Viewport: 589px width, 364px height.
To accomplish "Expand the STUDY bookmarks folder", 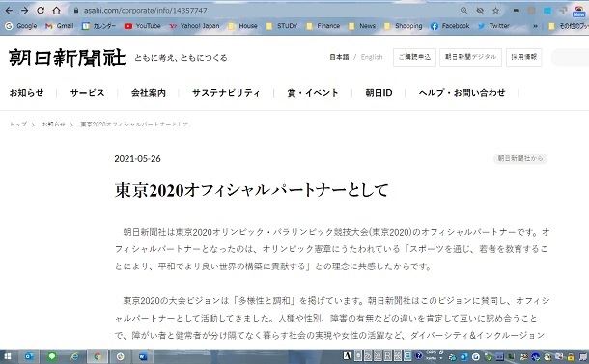I will coord(282,26).
